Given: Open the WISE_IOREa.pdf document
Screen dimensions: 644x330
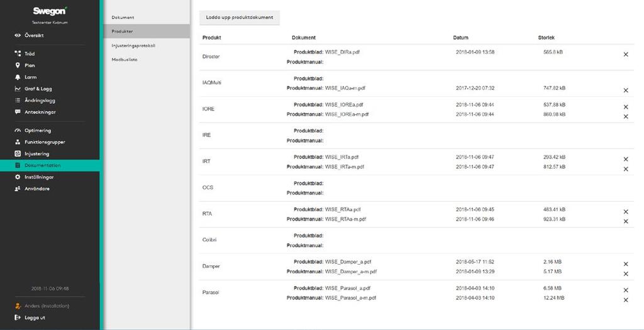Looking at the screenshot, I should click(344, 105).
